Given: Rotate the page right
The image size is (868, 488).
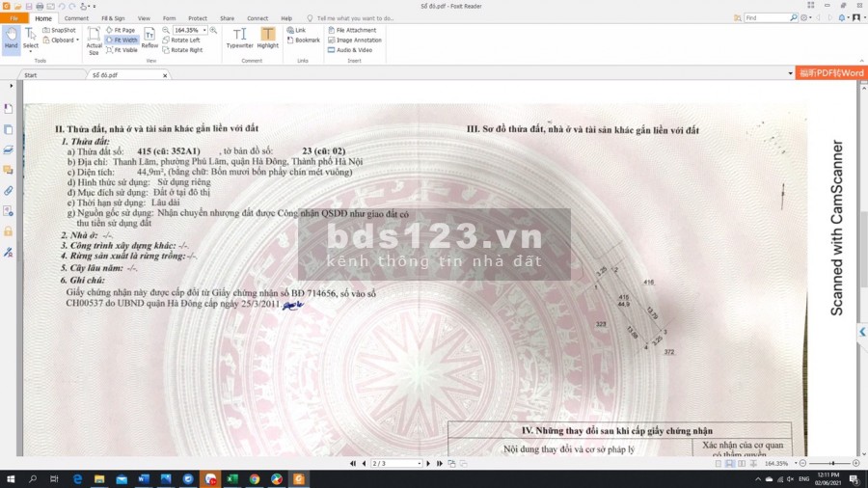Looking at the screenshot, I should [x=182, y=50].
